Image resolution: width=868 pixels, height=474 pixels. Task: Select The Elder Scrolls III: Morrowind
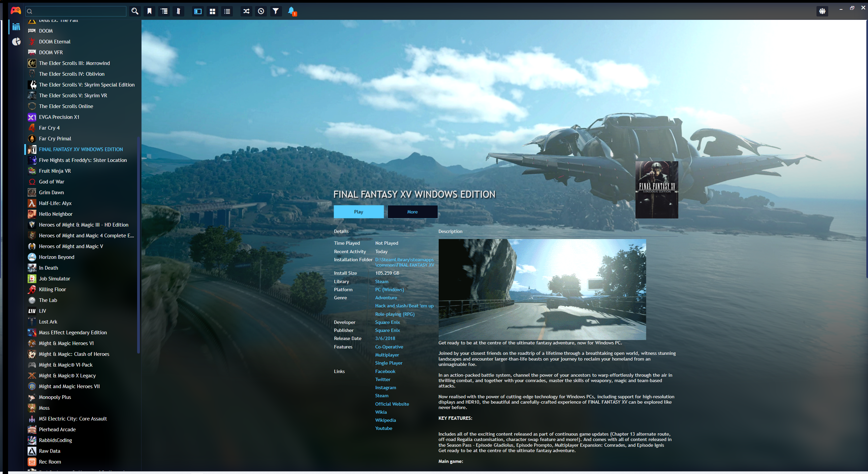coord(83,63)
